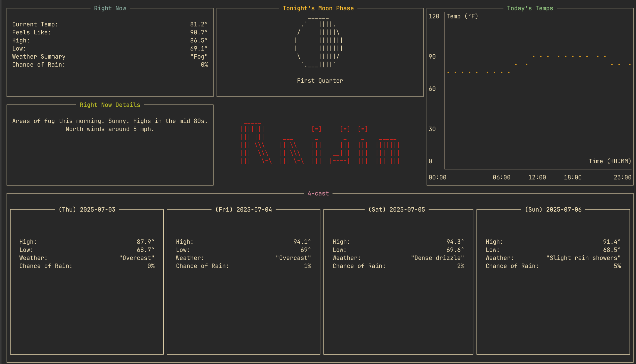Click the Current Temp value 81.2°

199,24
